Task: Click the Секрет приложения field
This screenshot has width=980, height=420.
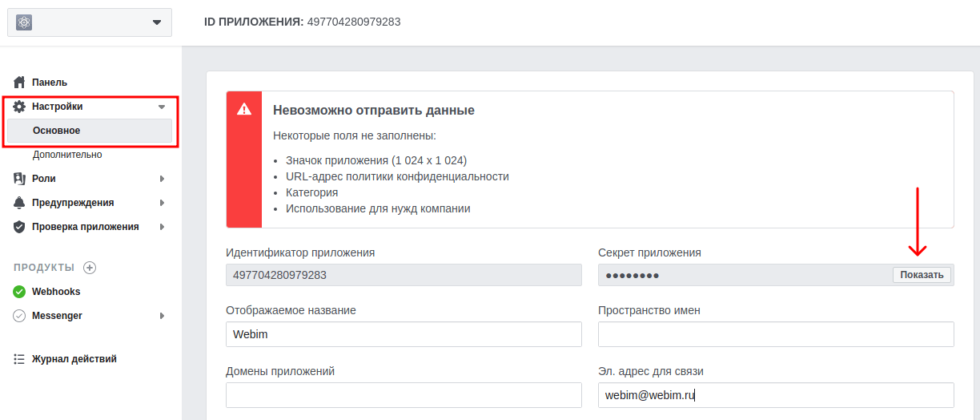Action: [x=776, y=275]
